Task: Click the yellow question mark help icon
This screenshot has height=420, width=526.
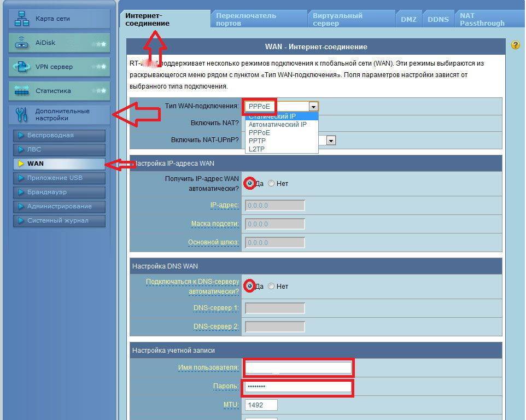Action: pos(515,45)
